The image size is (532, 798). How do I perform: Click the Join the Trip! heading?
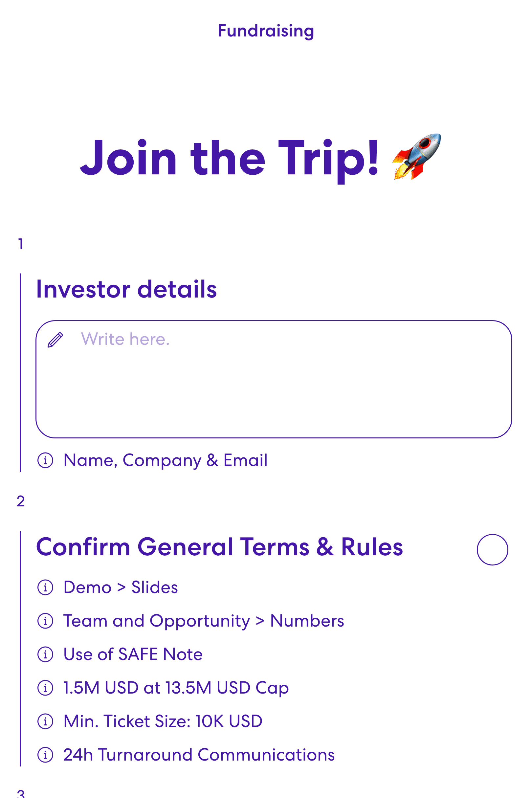tap(229, 158)
